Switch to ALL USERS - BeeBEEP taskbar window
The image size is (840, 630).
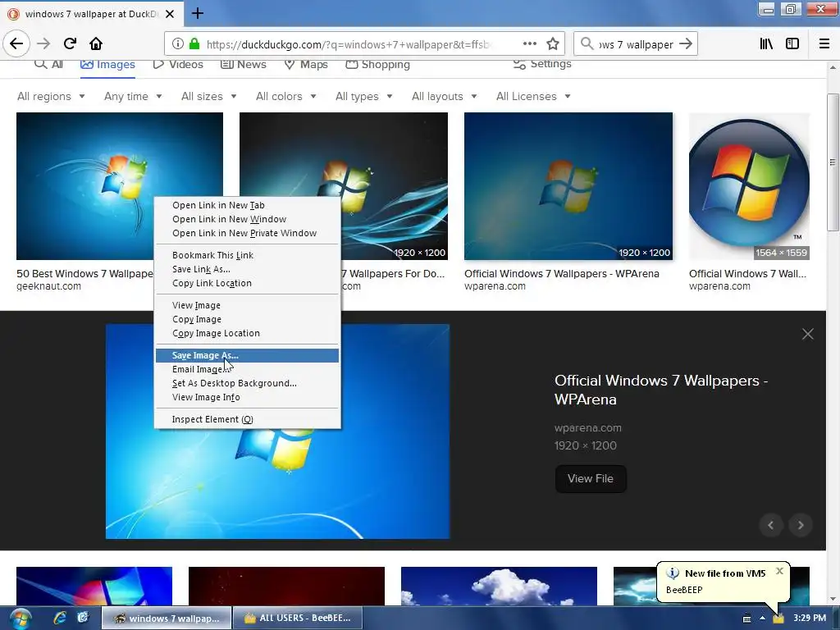point(298,619)
